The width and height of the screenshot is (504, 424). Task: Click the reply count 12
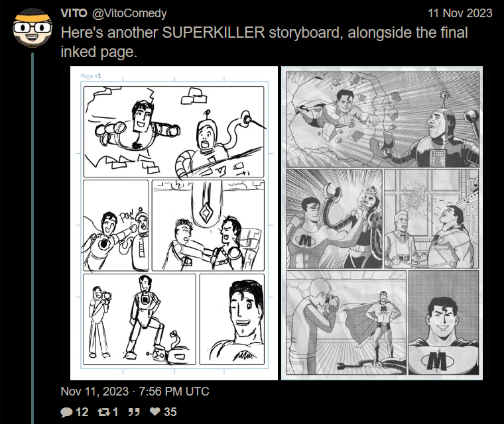pos(82,412)
